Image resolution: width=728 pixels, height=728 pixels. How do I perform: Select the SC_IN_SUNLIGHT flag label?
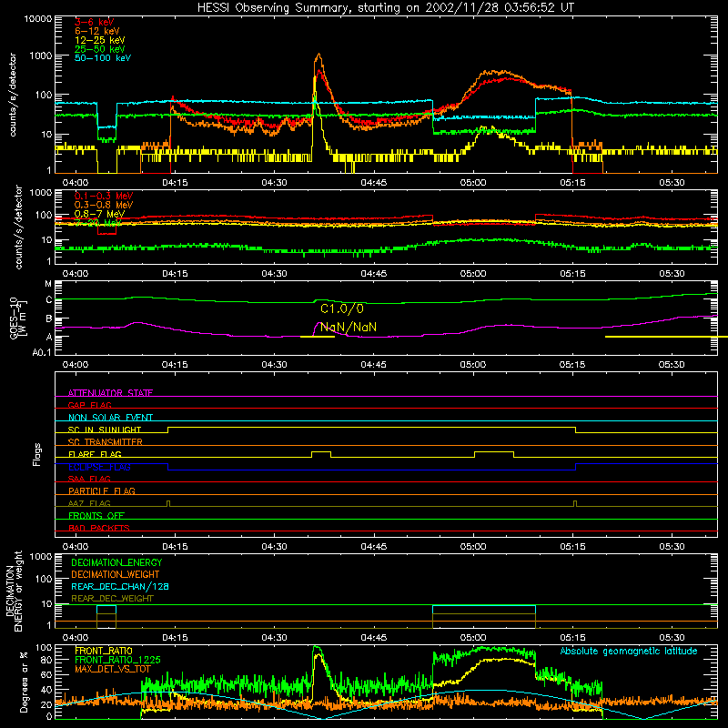coord(105,430)
